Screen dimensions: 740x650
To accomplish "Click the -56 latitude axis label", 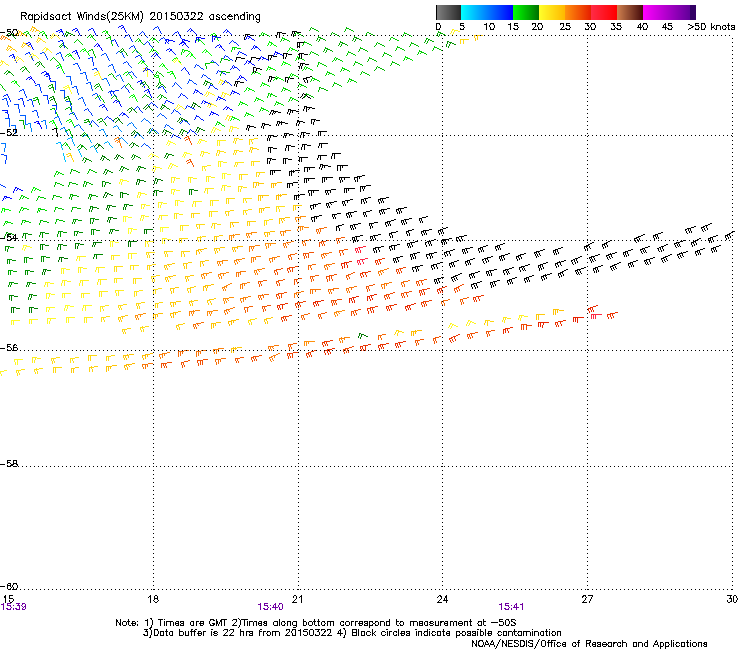I will tap(9, 348).
